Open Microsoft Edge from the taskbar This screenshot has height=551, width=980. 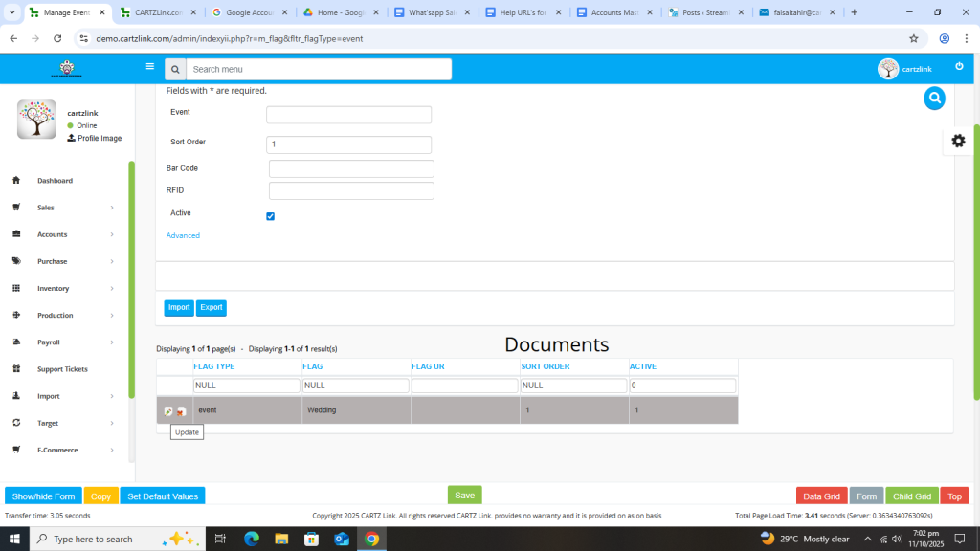click(252, 539)
